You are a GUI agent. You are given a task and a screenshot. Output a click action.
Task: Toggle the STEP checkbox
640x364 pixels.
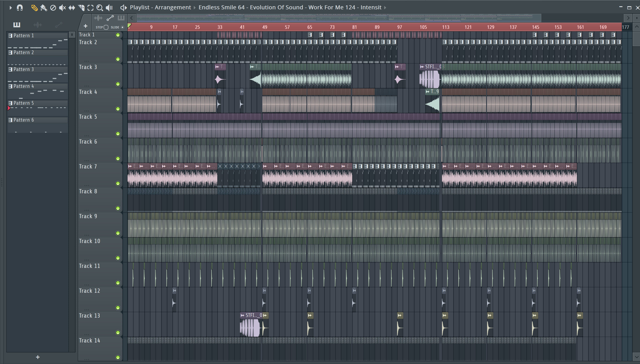tap(106, 27)
